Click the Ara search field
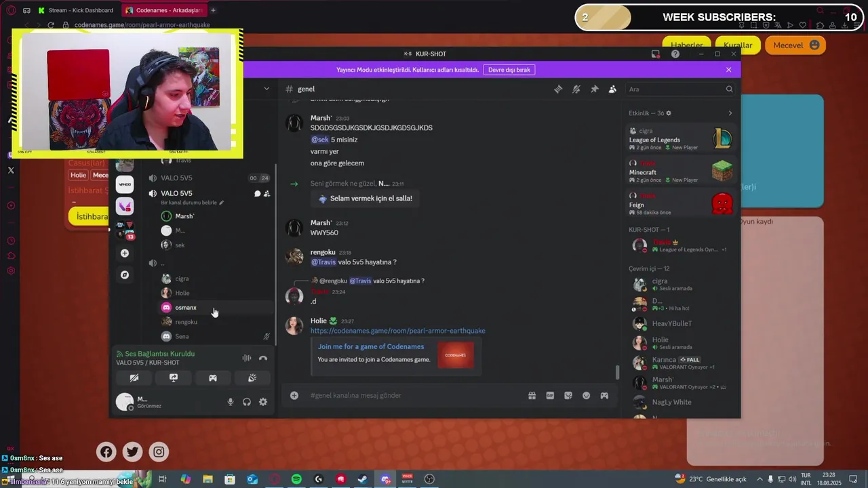The width and height of the screenshot is (868, 488). pyautogui.click(x=680, y=89)
